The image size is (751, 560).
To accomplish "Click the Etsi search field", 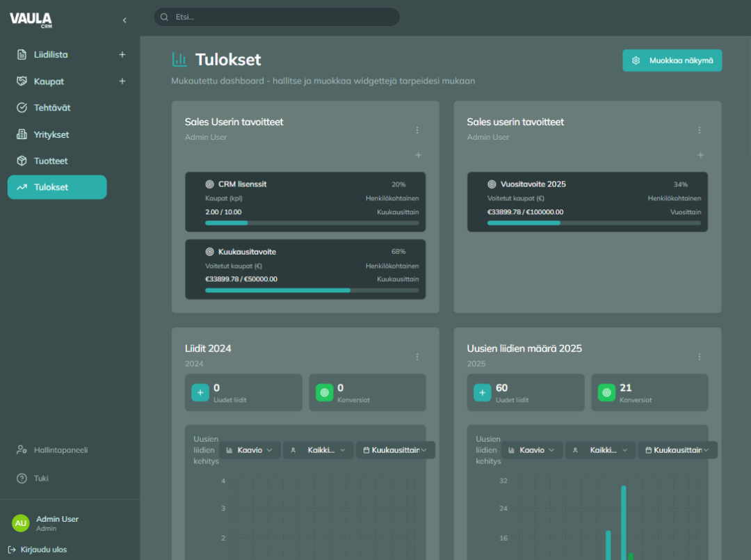I will (278, 17).
